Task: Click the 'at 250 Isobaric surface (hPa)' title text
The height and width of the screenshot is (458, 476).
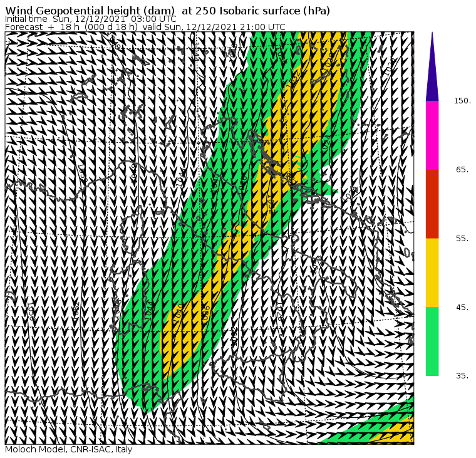Action: (x=256, y=11)
